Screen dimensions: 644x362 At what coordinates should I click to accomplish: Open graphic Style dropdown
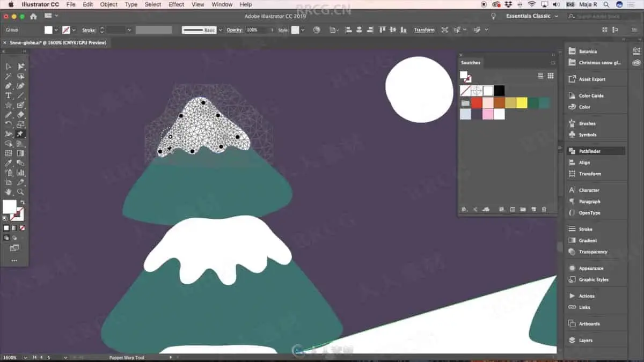(x=303, y=30)
